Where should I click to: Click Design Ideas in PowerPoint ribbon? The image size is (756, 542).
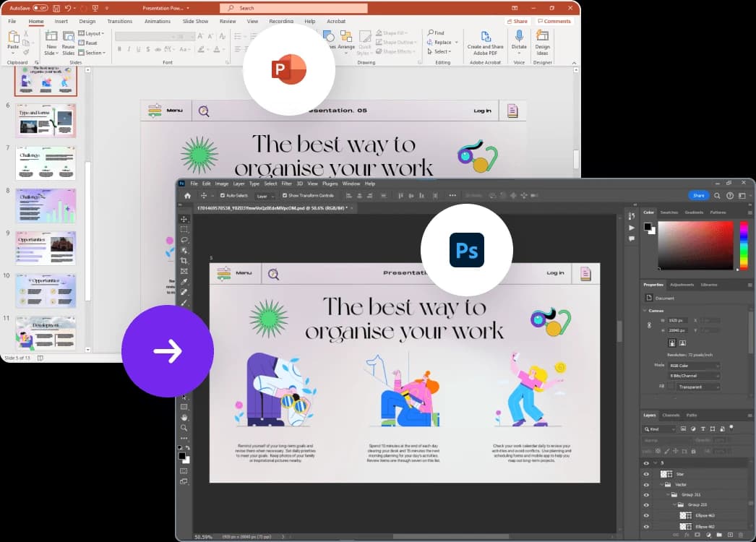(x=542, y=43)
